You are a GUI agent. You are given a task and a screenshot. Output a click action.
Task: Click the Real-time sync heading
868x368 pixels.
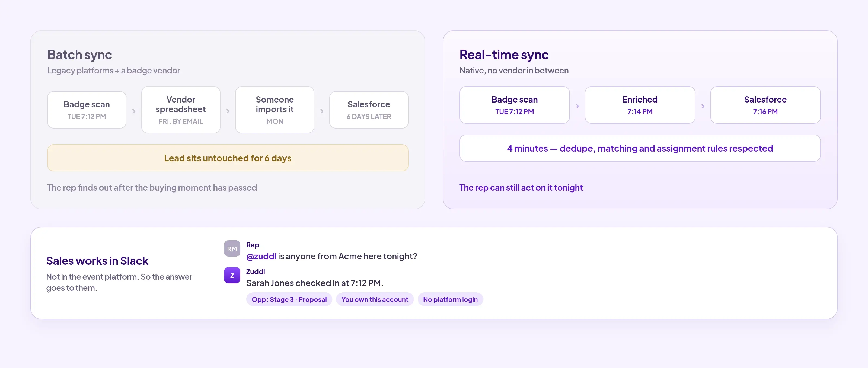(504, 55)
